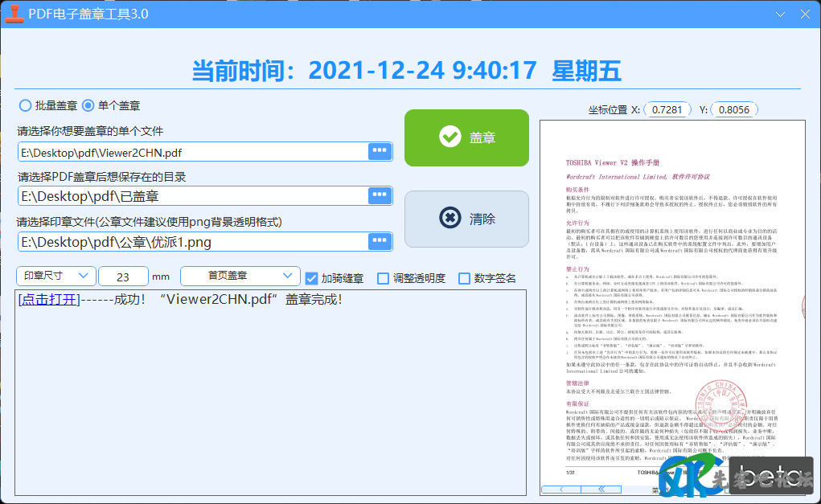Jump to first page in PDF preview
Viewport: 821px width, 504px height.
602,488
